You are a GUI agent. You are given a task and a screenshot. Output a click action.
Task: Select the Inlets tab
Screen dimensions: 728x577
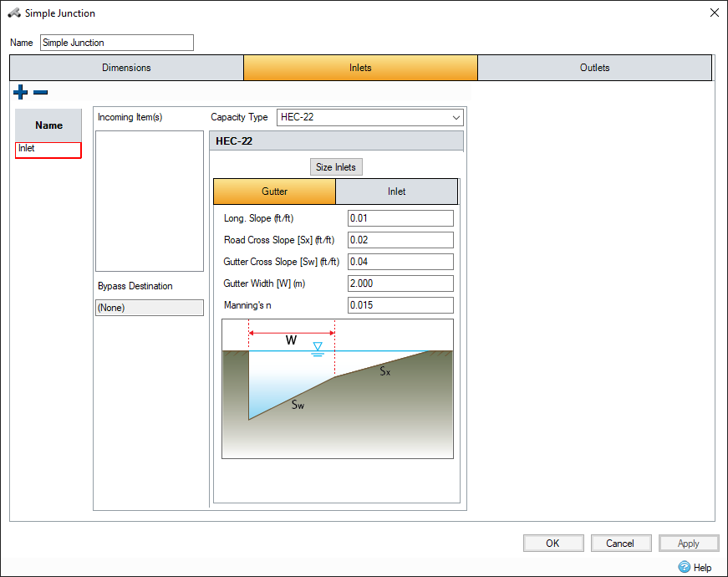(360, 68)
